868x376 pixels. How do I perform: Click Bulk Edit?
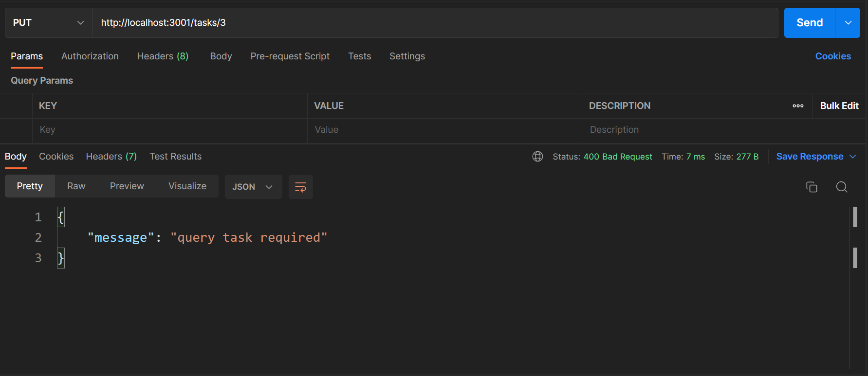click(839, 106)
